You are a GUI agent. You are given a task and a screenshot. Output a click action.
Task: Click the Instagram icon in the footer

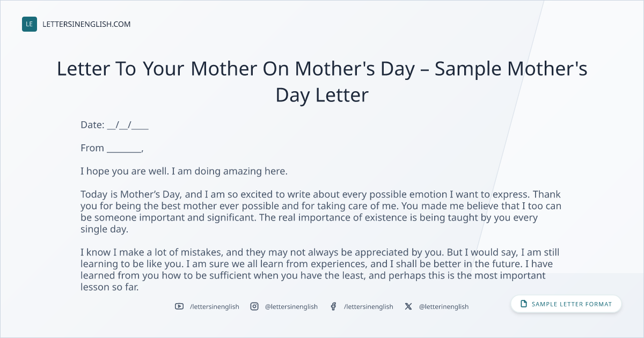254,306
